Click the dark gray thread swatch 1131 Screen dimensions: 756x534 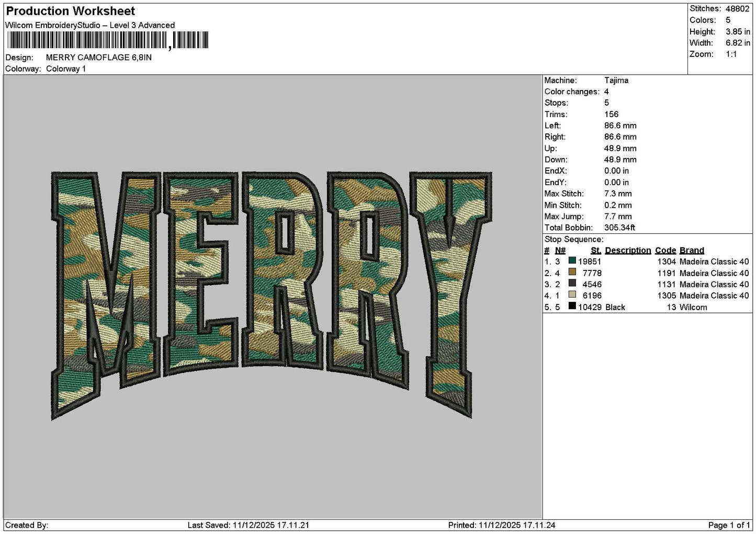[572, 284]
